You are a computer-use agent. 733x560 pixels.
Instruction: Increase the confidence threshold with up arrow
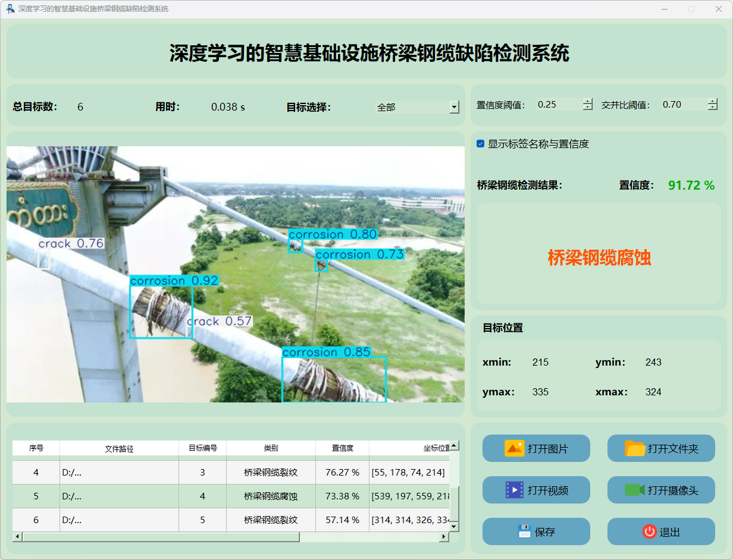coord(588,101)
